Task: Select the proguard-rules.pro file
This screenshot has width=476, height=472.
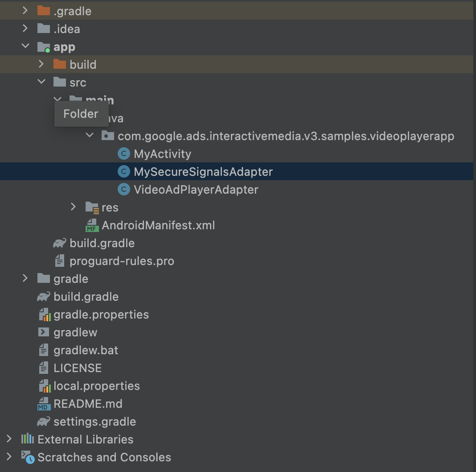Action: pyautogui.click(x=122, y=261)
